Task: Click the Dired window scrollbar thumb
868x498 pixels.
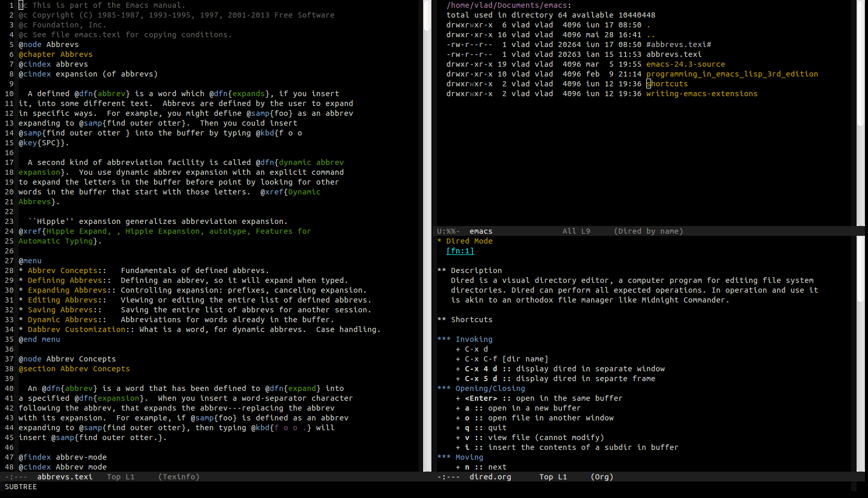Action: (860, 63)
